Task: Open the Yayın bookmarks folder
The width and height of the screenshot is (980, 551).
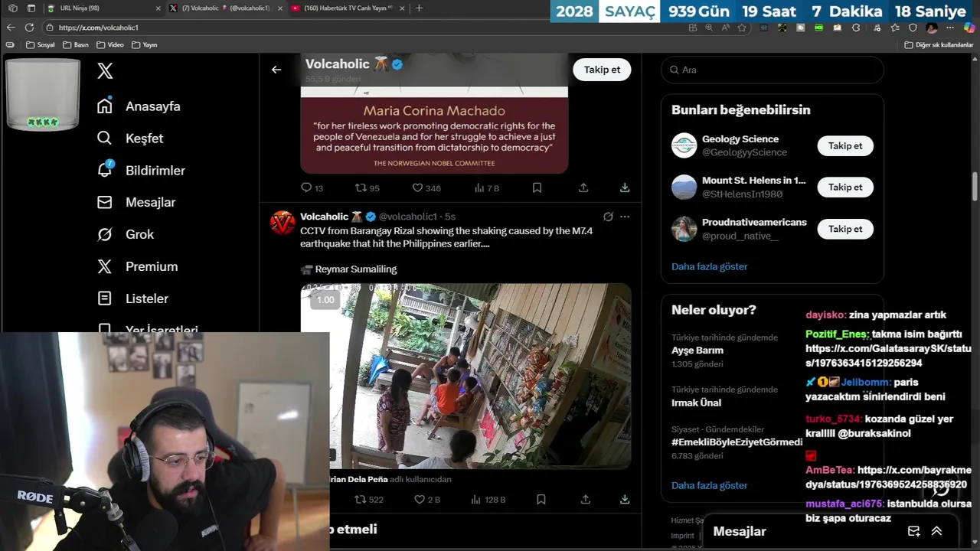Action: point(145,44)
